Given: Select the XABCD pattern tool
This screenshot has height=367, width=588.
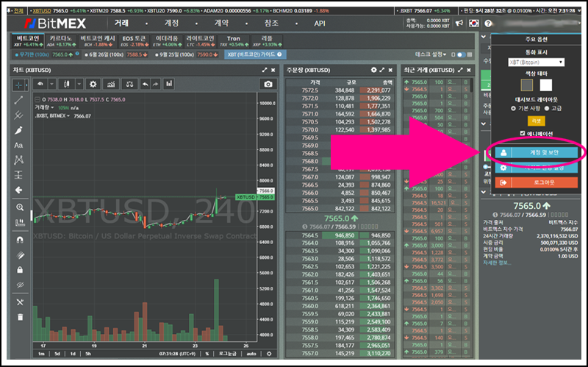Looking at the screenshot, I should coord(18,160).
